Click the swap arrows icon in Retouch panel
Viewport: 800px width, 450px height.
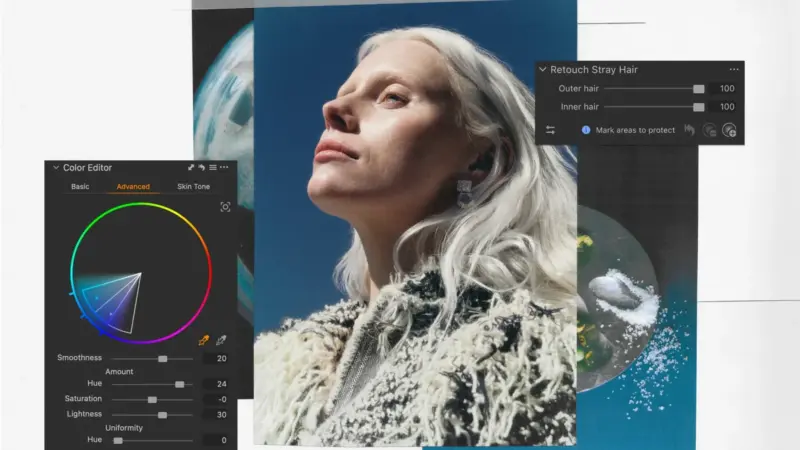(x=550, y=130)
